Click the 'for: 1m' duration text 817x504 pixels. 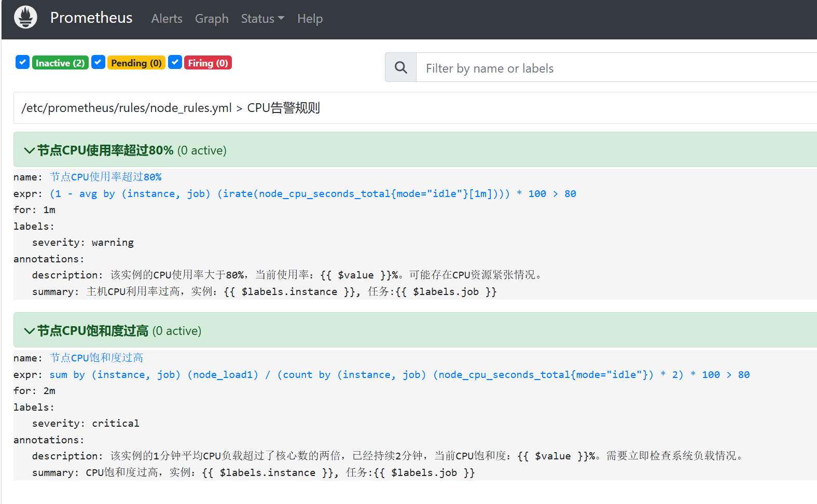click(x=34, y=209)
